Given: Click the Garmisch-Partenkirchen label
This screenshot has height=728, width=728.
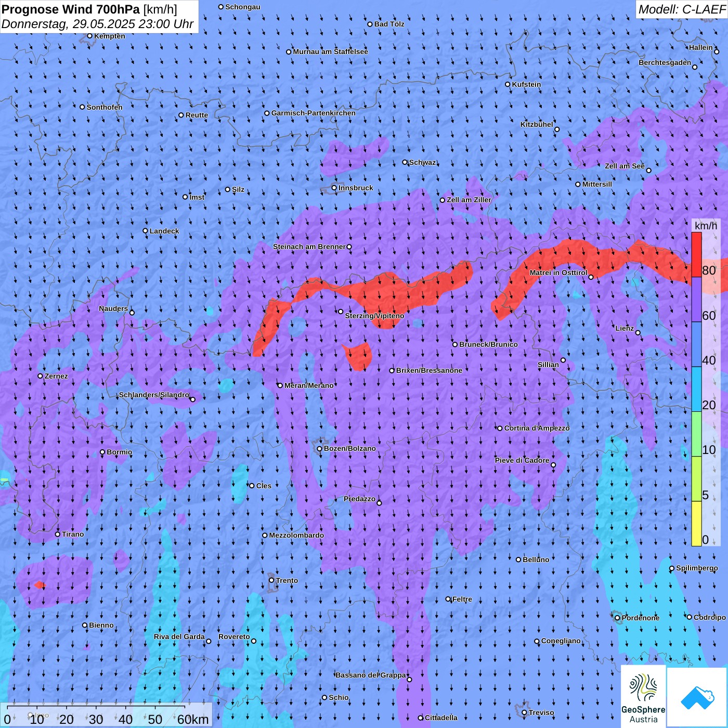Looking at the screenshot, I should pyautogui.click(x=314, y=113).
